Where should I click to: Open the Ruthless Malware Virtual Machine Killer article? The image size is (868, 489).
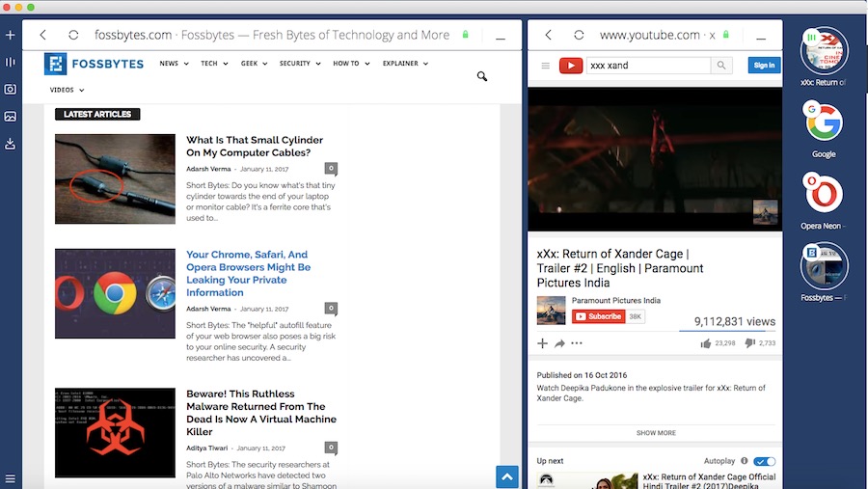261,413
